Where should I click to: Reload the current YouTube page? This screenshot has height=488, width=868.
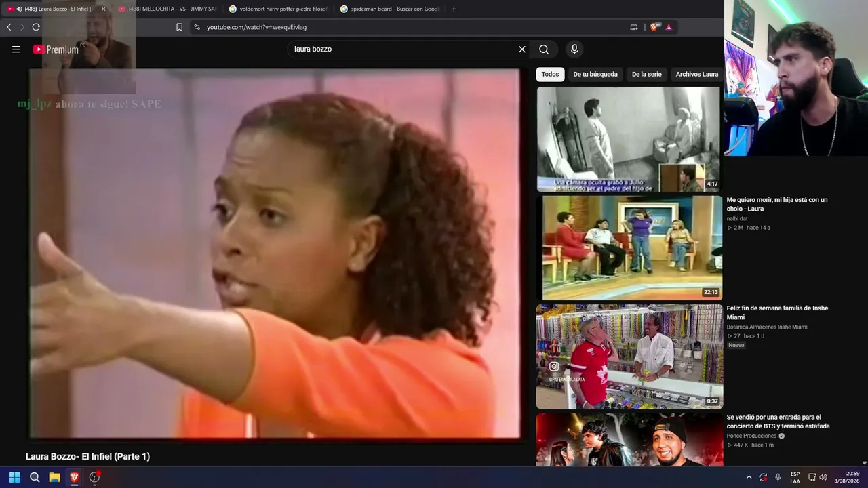pos(36,27)
